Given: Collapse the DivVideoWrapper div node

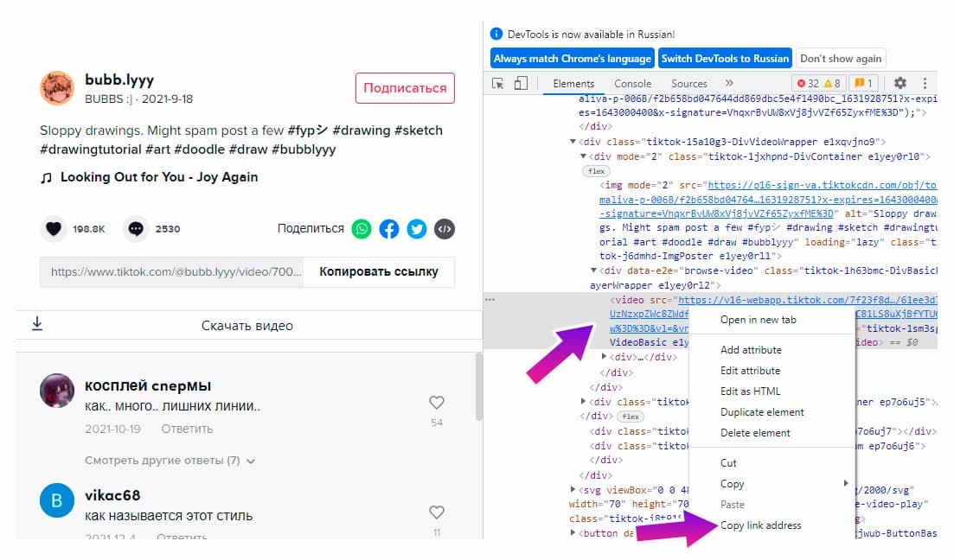Looking at the screenshot, I should (x=573, y=142).
